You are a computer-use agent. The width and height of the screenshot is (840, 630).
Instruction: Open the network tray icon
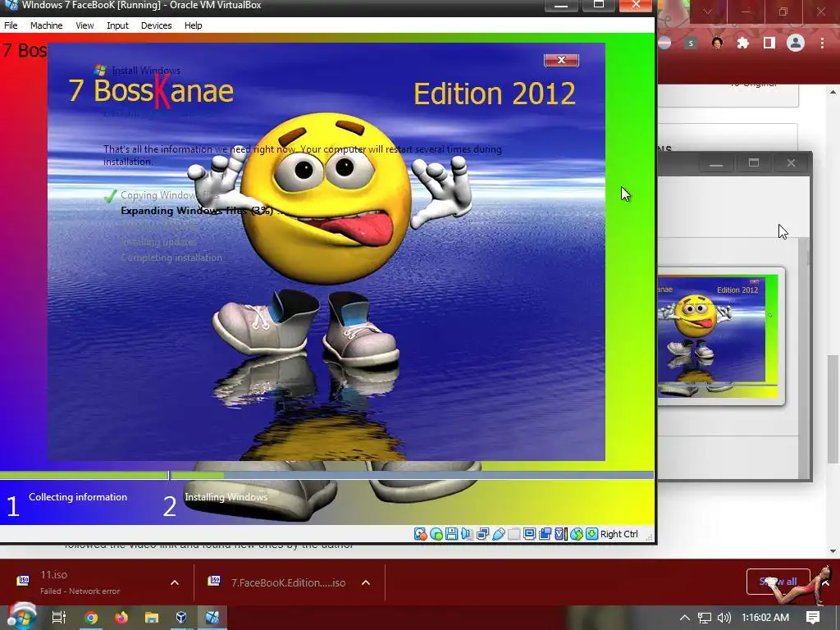[x=705, y=618]
